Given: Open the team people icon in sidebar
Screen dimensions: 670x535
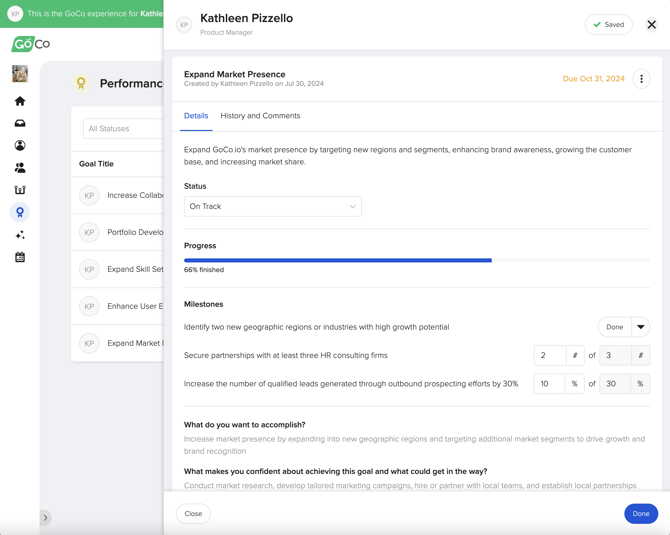Looking at the screenshot, I should tap(20, 168).
